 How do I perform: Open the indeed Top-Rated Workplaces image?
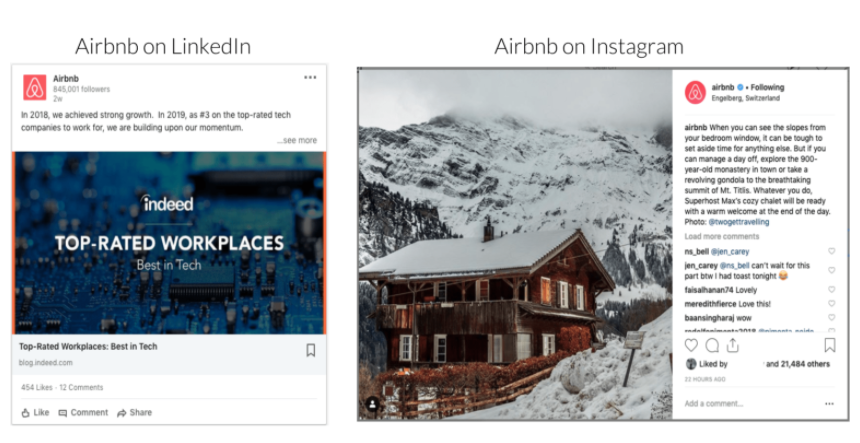click(169, 243)
